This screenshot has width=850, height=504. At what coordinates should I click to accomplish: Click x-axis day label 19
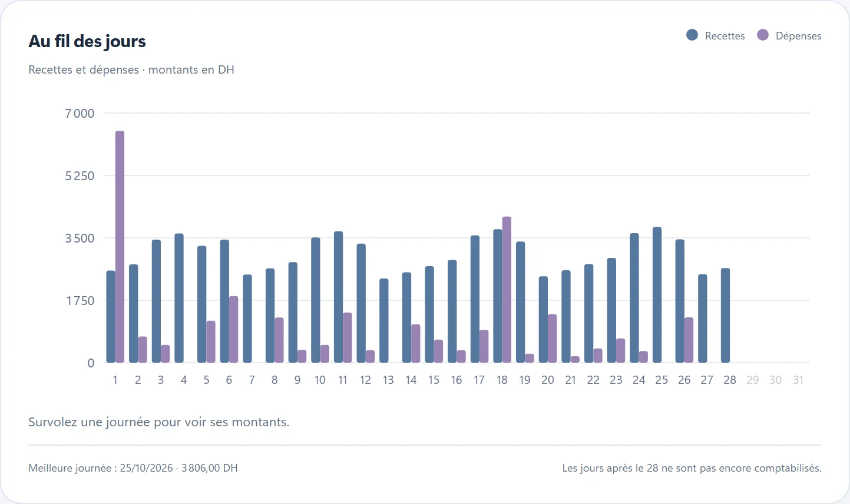525,380
